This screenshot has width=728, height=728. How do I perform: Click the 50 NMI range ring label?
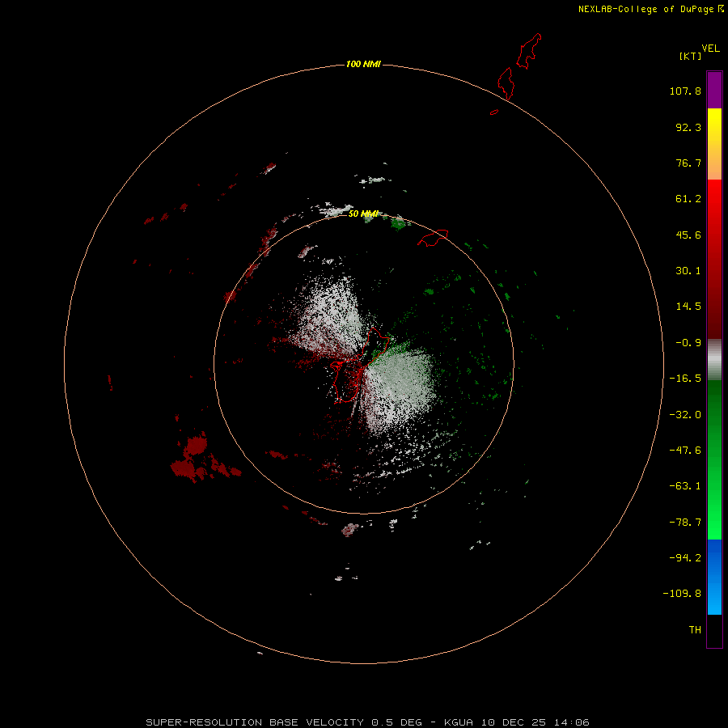tap(363, 214)
